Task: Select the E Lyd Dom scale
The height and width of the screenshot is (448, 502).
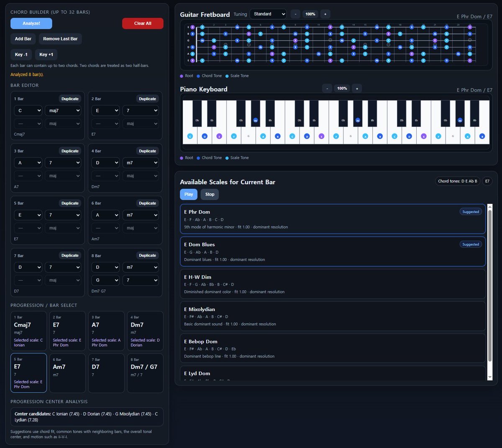Action: coord(333,373)
